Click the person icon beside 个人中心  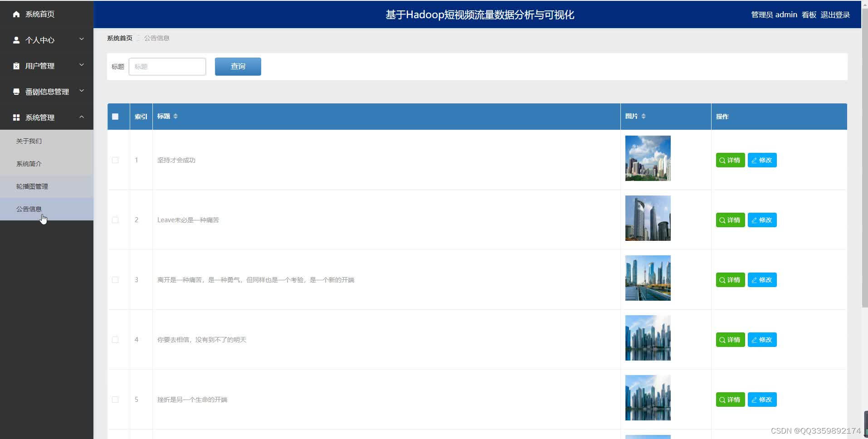coord(16,40)
